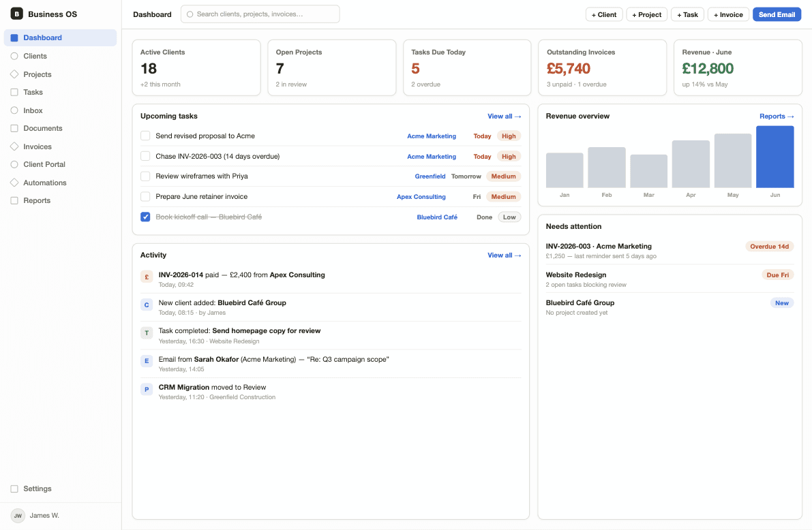Open Settings in the sidebar
This screenshot has width=812, height=530.
click(60, 488)
